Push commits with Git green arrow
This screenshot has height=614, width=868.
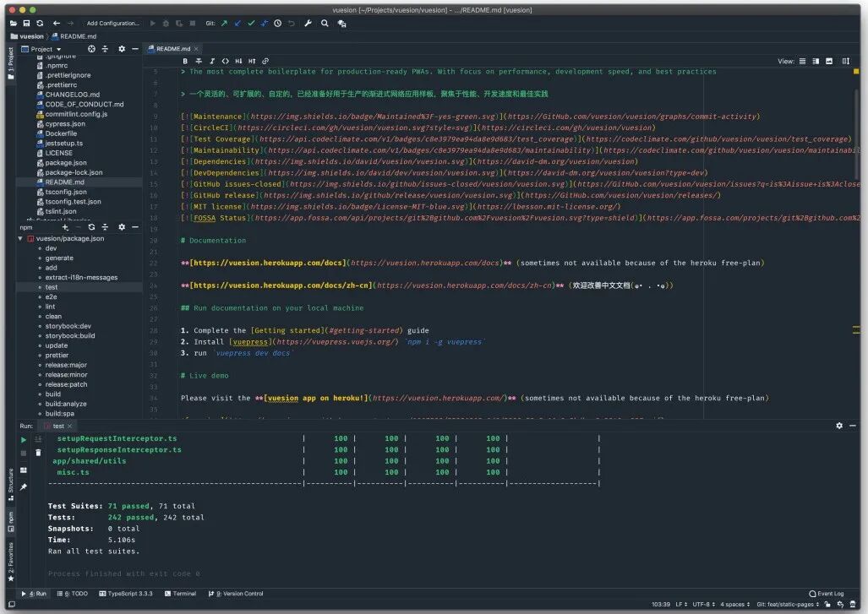[224, 24]
